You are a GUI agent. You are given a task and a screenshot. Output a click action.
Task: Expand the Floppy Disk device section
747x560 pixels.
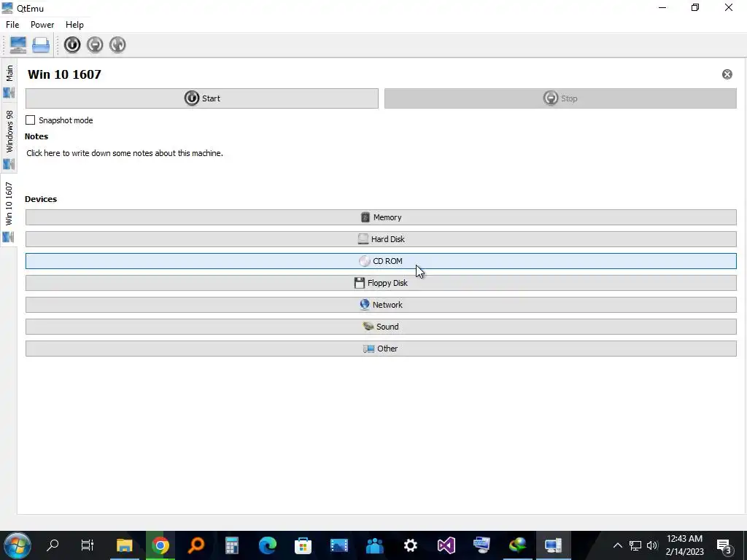click(x=381, y=283)
